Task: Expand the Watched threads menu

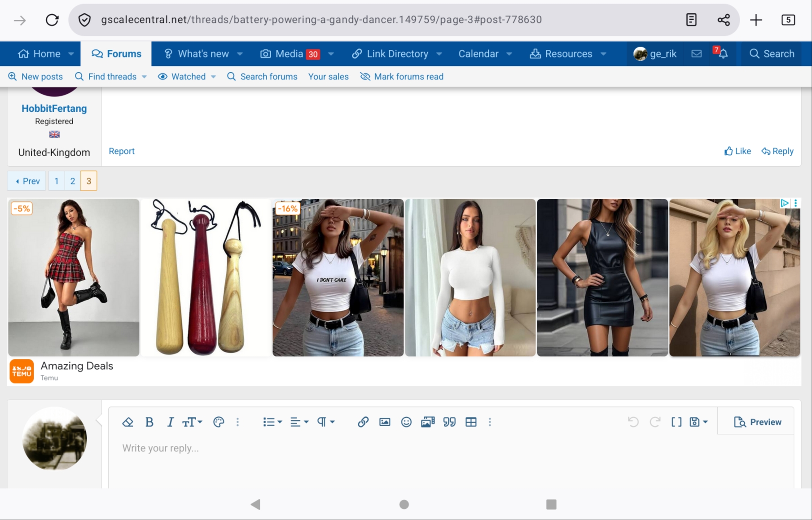Action: tap(213, 77)
